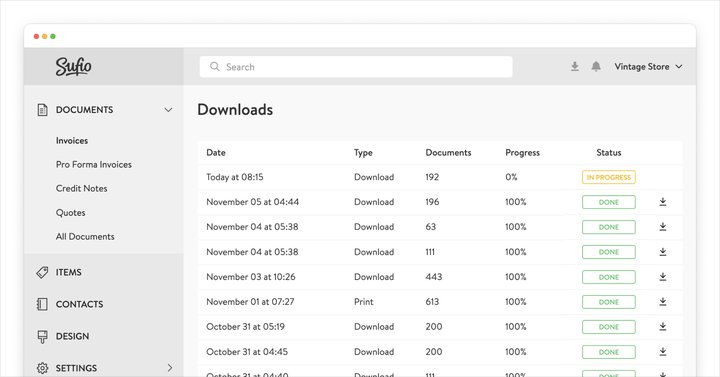The height and width of the screenshot is (377, 720).
Task: Open the Vintage Store account dropdown
Action: [x=648, y=67]
